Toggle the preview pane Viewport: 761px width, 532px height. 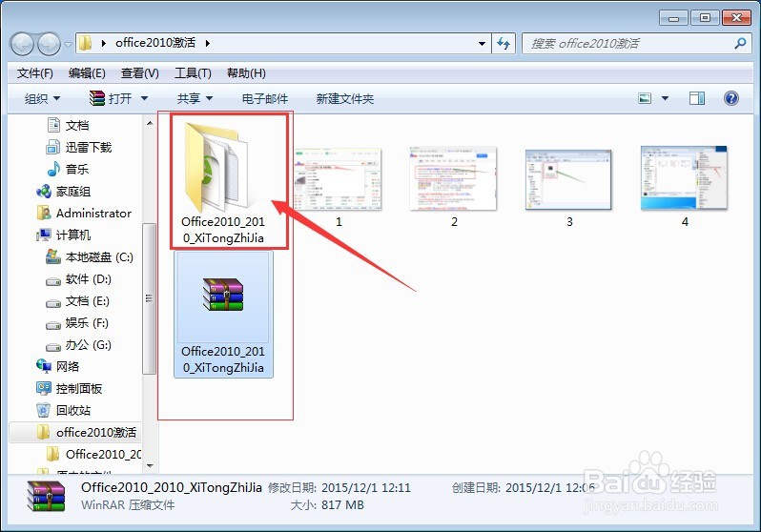pos(697,98)
